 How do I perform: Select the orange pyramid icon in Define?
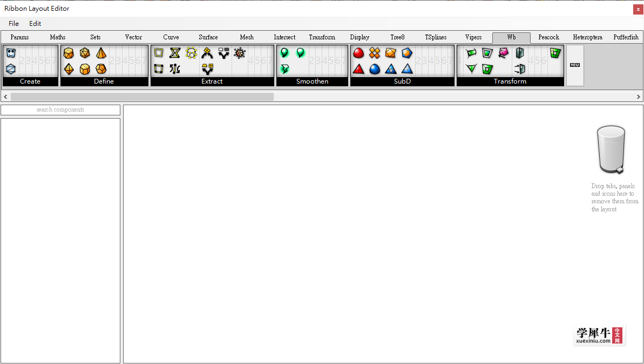(101, 53)
